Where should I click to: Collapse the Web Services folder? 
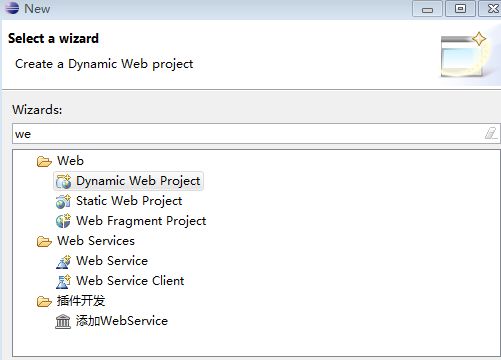[x=44, y=241]
